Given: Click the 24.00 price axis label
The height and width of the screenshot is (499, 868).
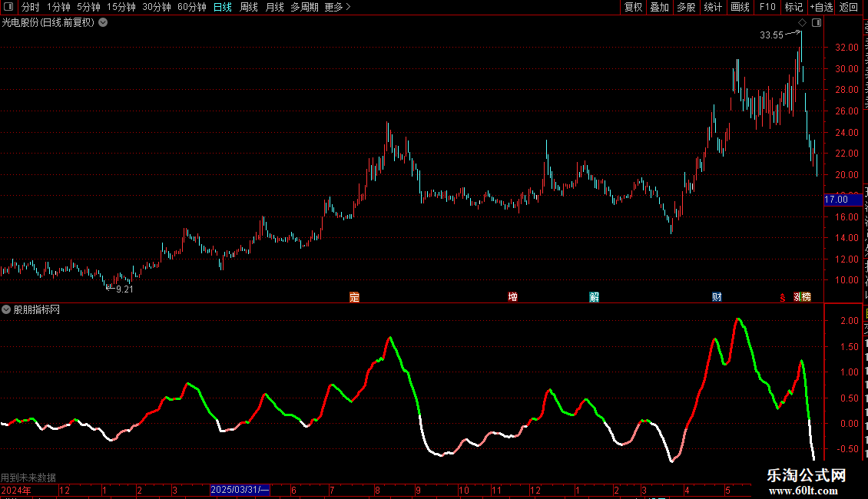Looking at the screenshot, I should [846, 133].
